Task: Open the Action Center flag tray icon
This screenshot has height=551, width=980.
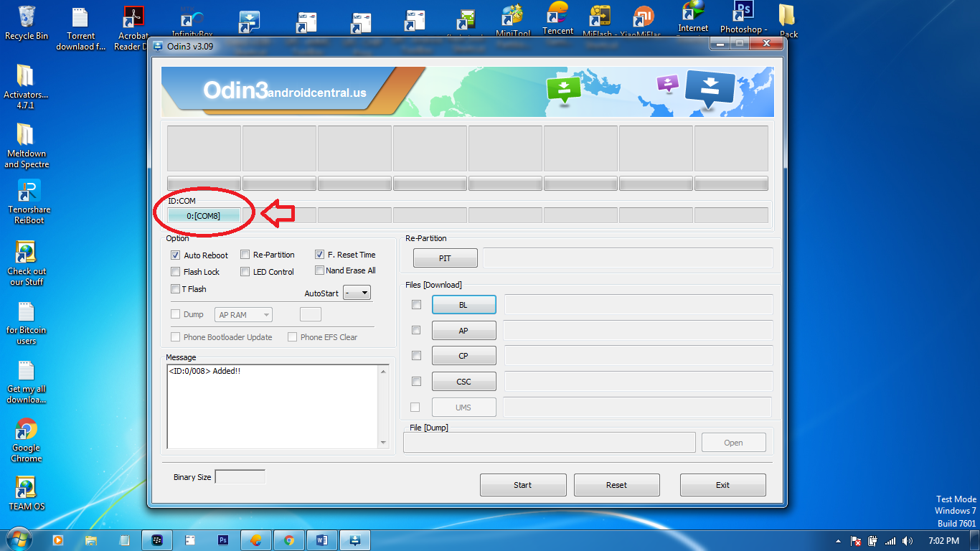Action: [855, 541]
